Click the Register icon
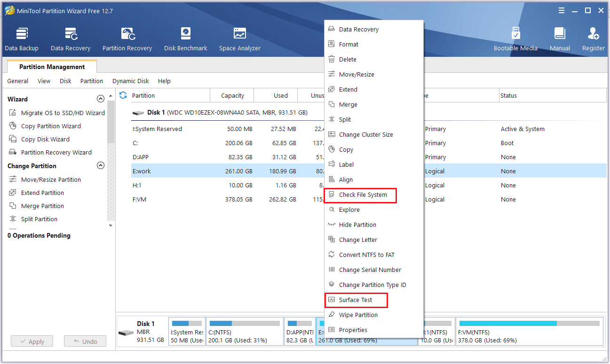610x364 pixels. coord(593,39)
